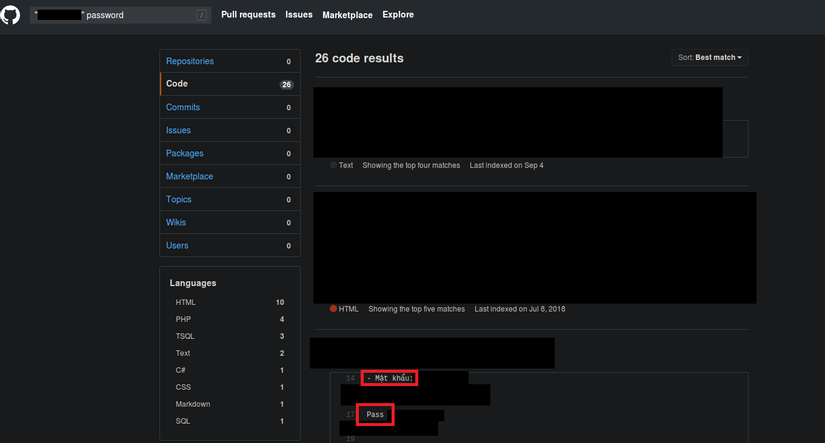825x443 pixels.
Task: Click the 26 count badge beside Code
Action: [x=286, y=85]
